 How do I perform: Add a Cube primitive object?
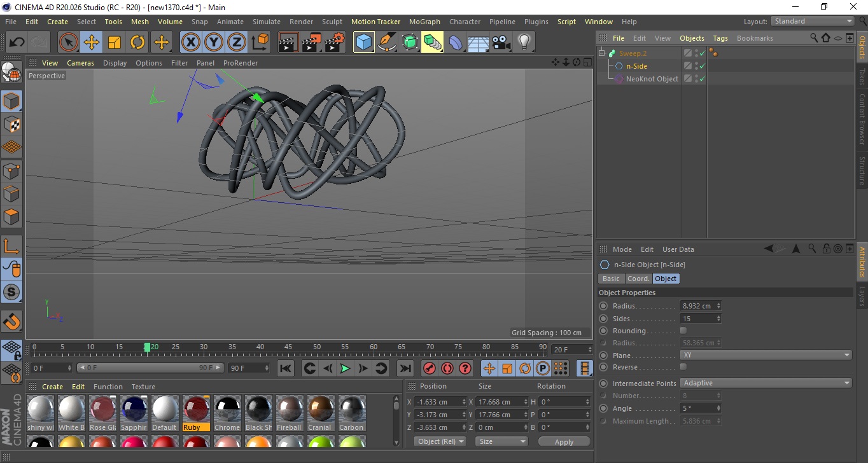(363, 43)
